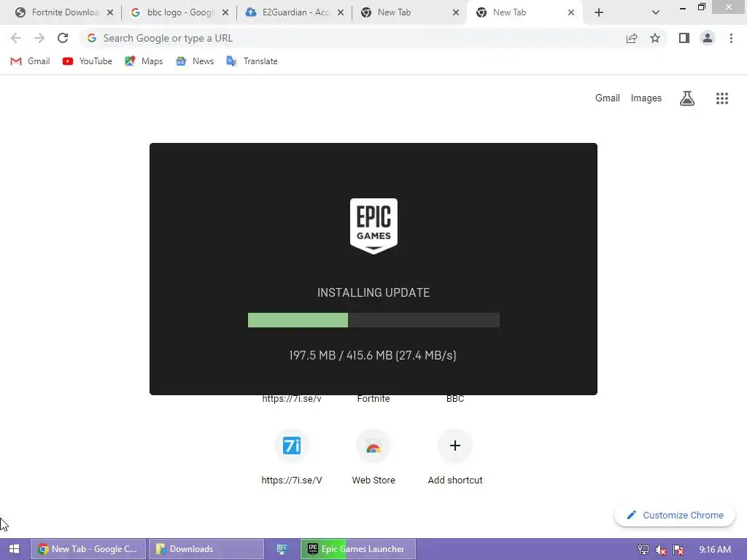Click the BBC shortcut label

455,399
